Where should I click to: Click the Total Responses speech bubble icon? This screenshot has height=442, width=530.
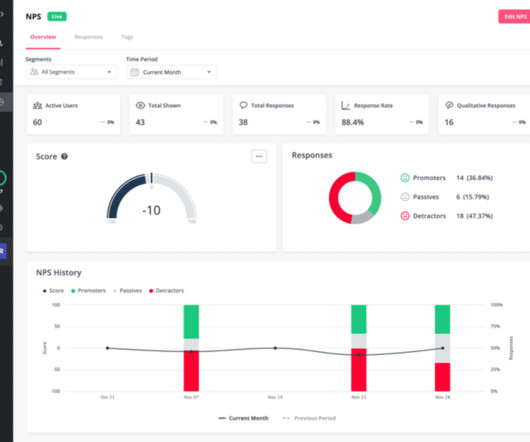click(x=243, y=105)
